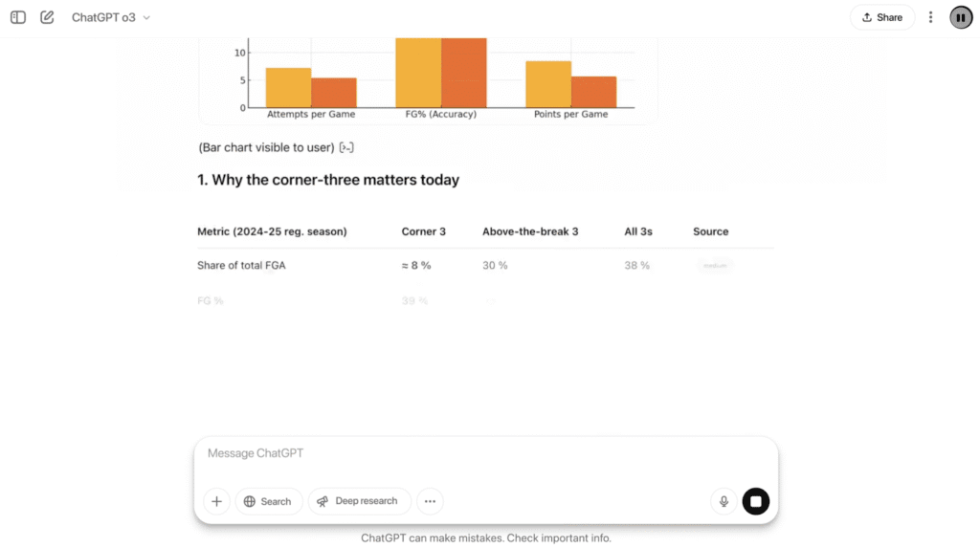Click the source citation pill in table
The image size is (980, 548).
tap(715, 266)
